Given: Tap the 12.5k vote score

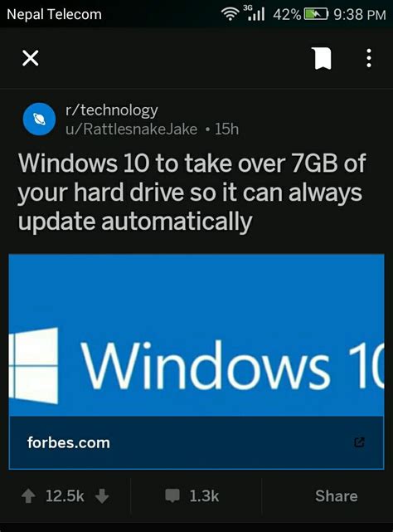Looking at the screenshot, I should coord(65,496).
